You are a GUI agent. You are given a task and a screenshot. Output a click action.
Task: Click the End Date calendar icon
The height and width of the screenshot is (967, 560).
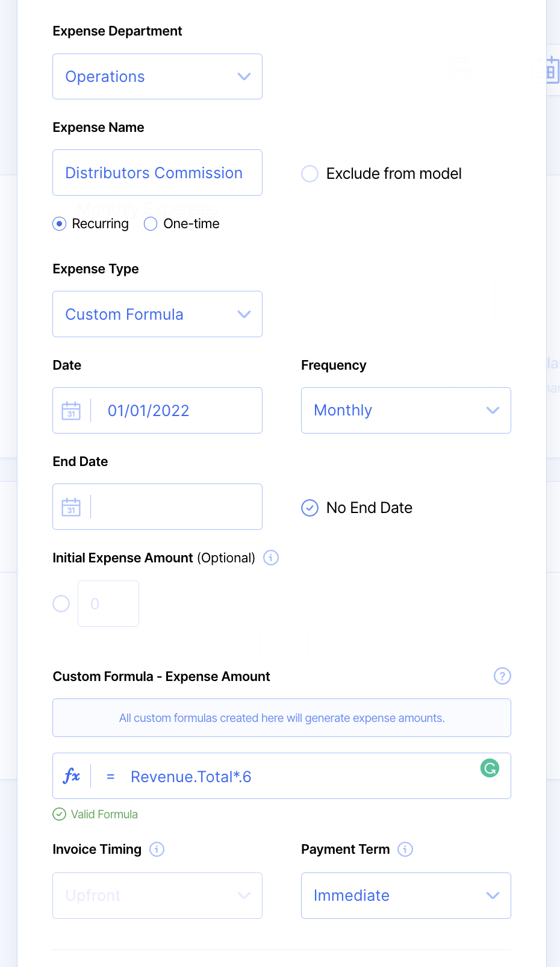coord(71,507)
